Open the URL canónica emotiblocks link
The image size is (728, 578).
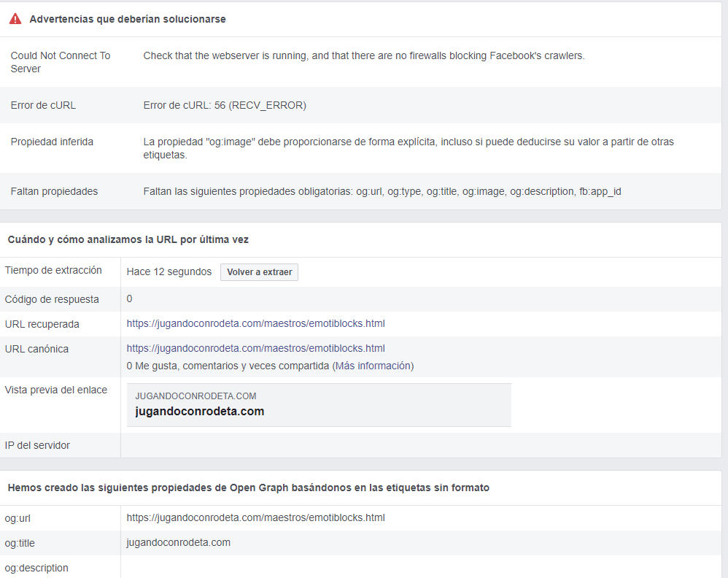tap(255, 348)
